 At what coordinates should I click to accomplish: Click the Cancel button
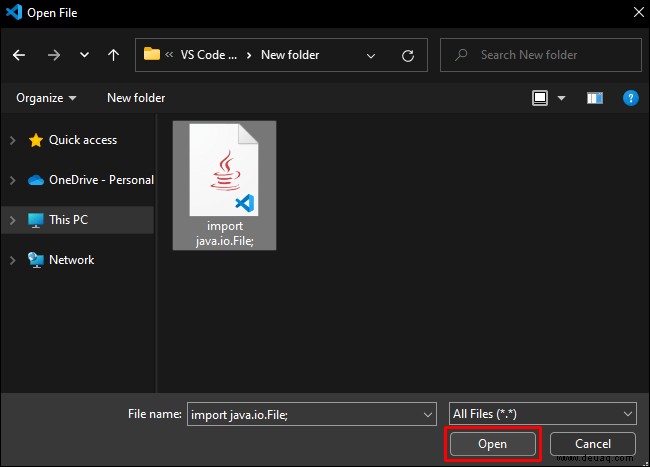pyautogui.click(x=593, y=444)
